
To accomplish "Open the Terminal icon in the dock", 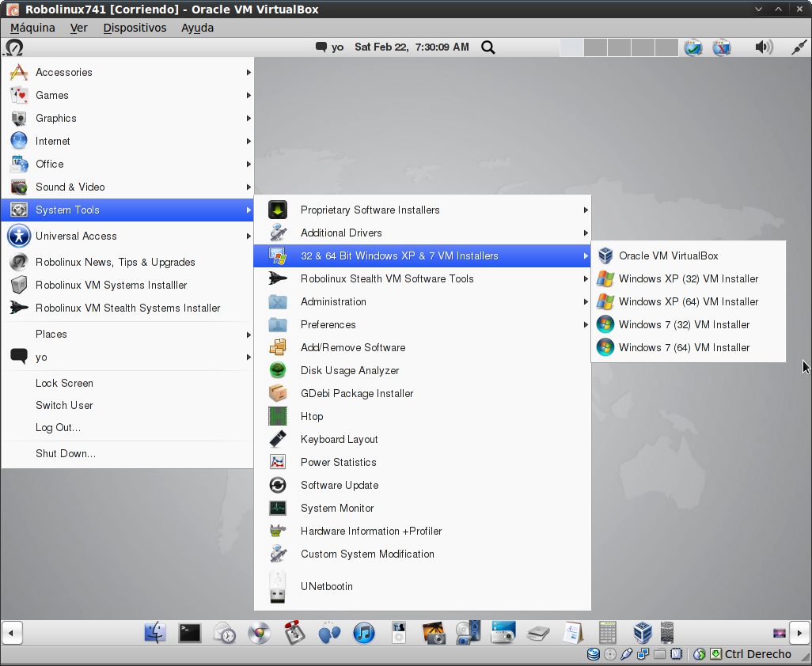I will tap(190, 633).
